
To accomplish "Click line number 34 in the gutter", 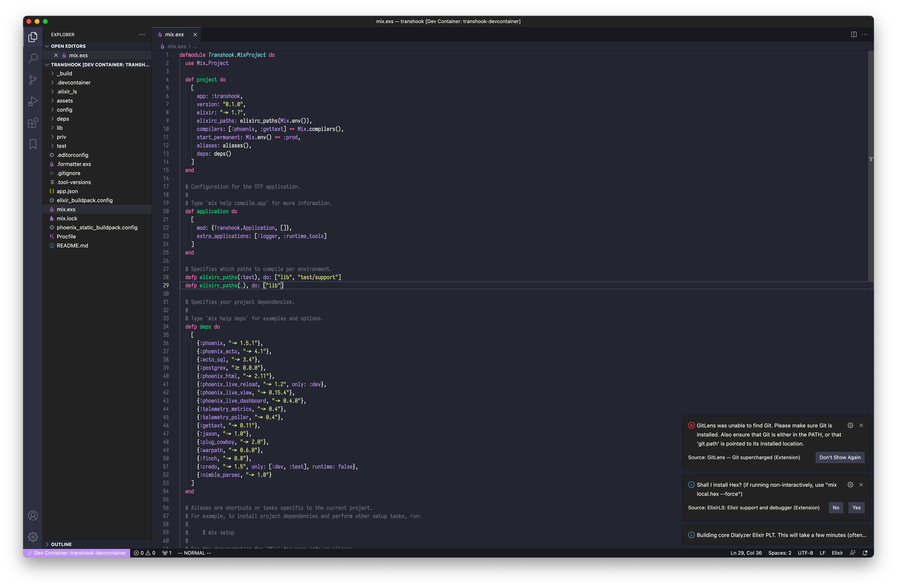I will point(166,327).
